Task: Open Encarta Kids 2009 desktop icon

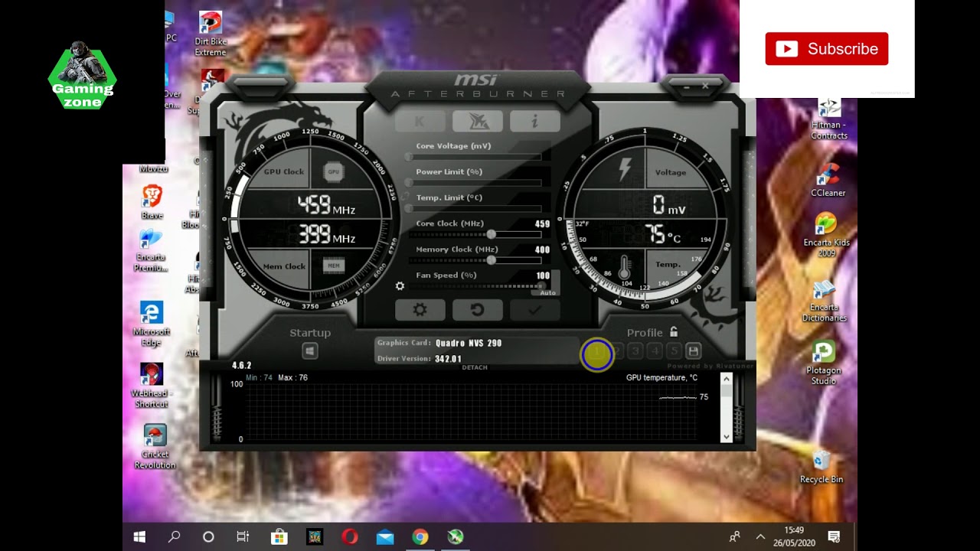Action: (x=826, y=234)
